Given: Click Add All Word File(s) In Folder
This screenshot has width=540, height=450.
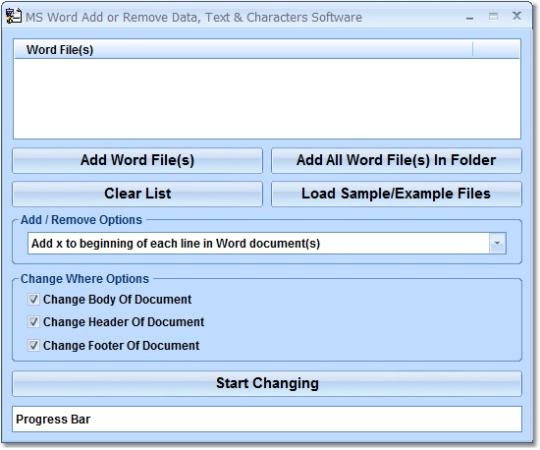Looking at the screenshot, I should (x=396, y=160).
